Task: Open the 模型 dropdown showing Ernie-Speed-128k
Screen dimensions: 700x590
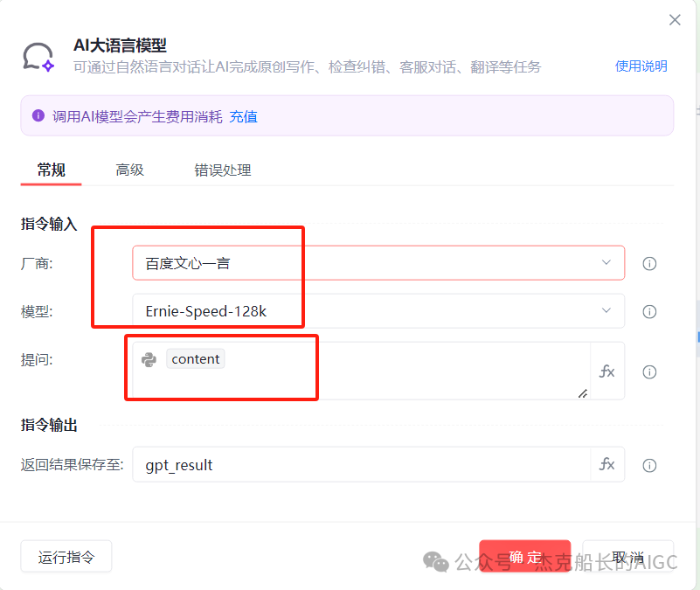Action: [x=378, y=311]
